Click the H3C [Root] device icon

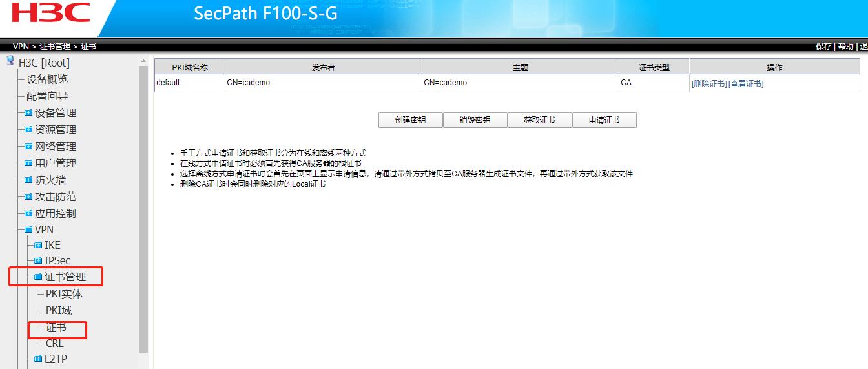coord(10,61)
